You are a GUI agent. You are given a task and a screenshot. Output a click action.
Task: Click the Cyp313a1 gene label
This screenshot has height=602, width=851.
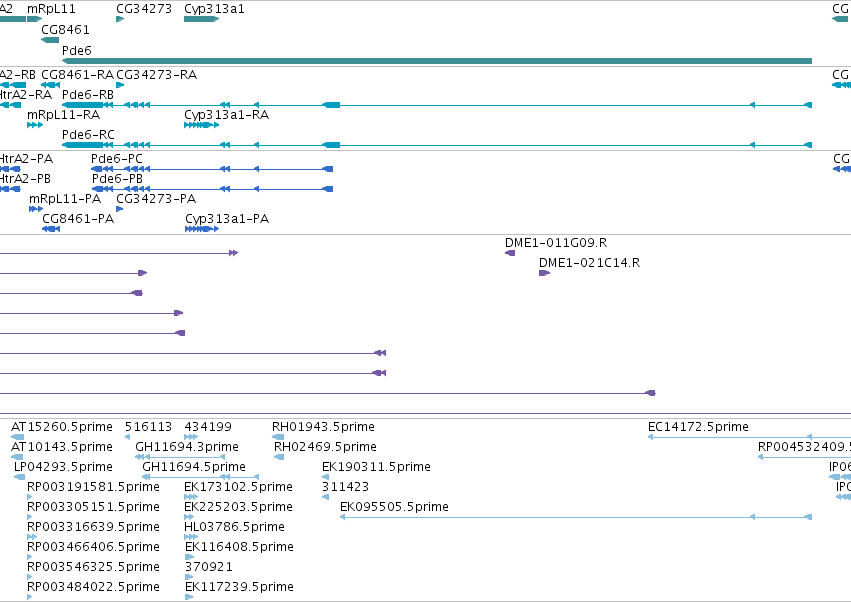coord(214,9)
